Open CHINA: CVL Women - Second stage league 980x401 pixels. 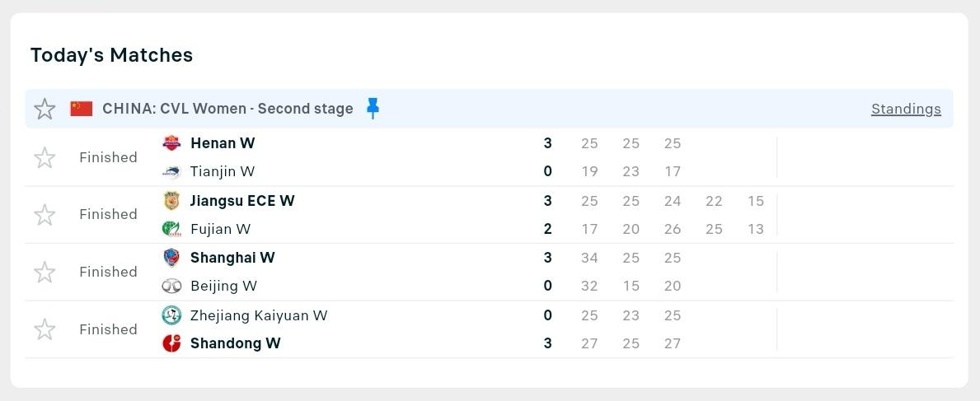click(227, 109)
